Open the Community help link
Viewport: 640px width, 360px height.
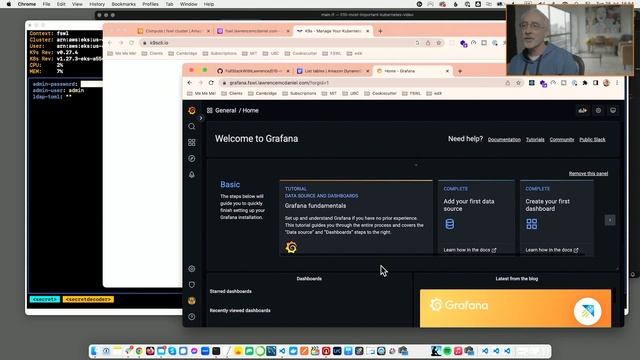562,140
